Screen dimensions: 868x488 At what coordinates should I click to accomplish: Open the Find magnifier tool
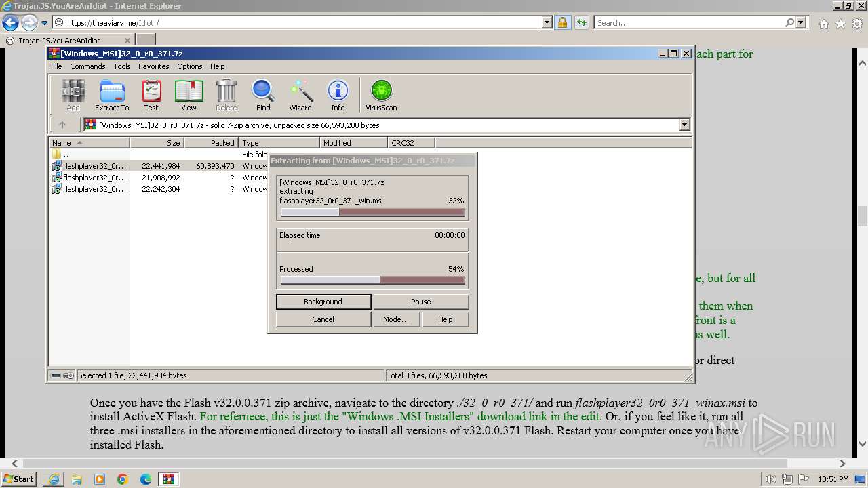(263, 95)
